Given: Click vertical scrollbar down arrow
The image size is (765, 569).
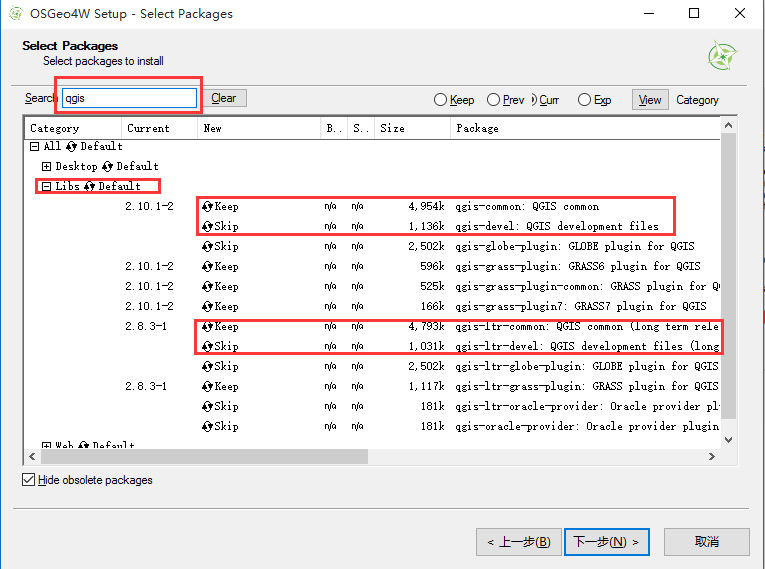Looking at the screenshot, I should 728,440.
